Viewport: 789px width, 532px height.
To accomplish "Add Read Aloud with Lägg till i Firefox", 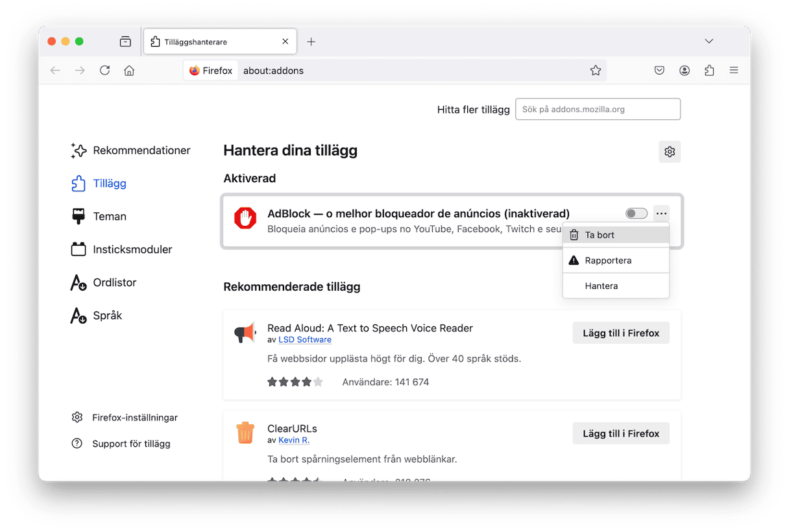I will click(x=621, y=333).
